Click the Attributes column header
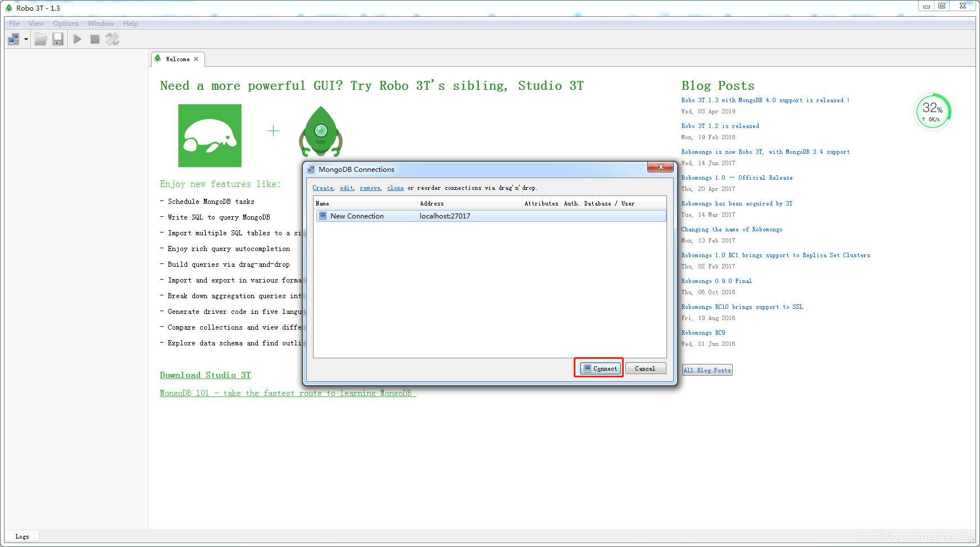 (x=542, y=203)
